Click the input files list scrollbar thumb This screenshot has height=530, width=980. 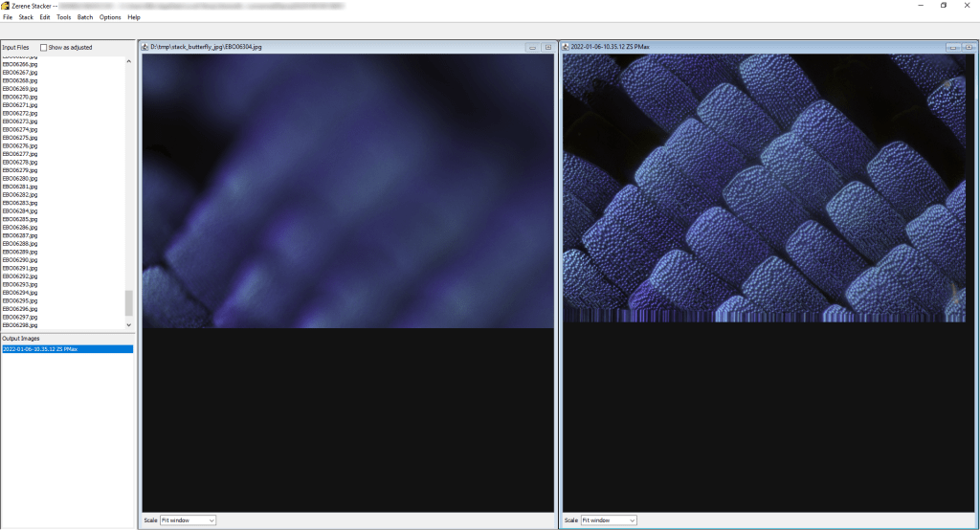pos(129,303)
